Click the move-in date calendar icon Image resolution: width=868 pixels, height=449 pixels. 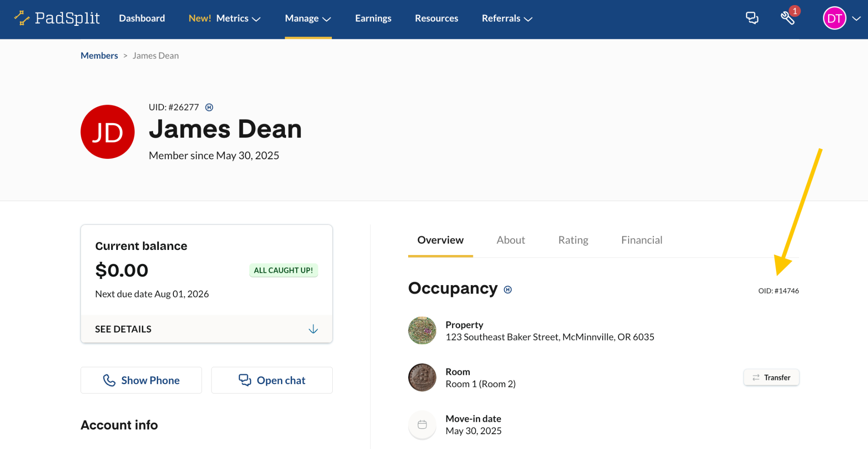(422, 424)
